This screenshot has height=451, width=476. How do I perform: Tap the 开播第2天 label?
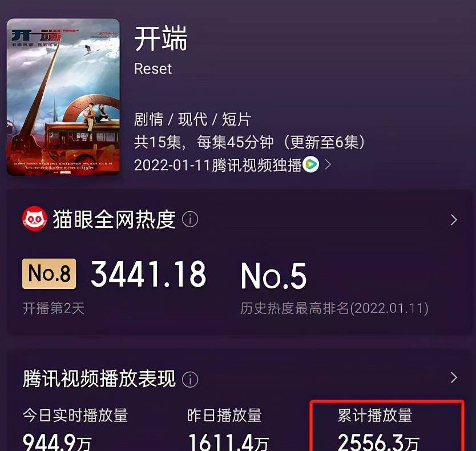pos(54,308)
